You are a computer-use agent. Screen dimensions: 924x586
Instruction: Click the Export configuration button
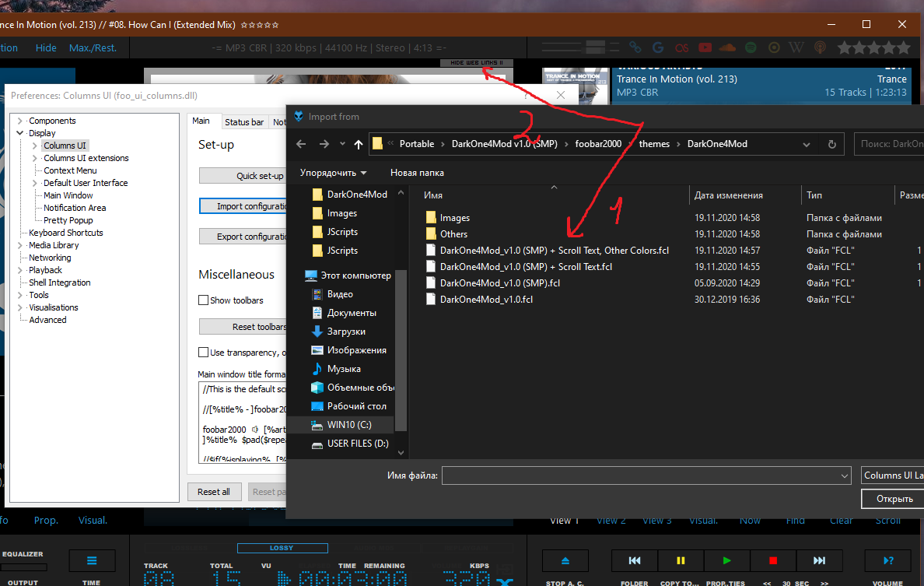243,237
